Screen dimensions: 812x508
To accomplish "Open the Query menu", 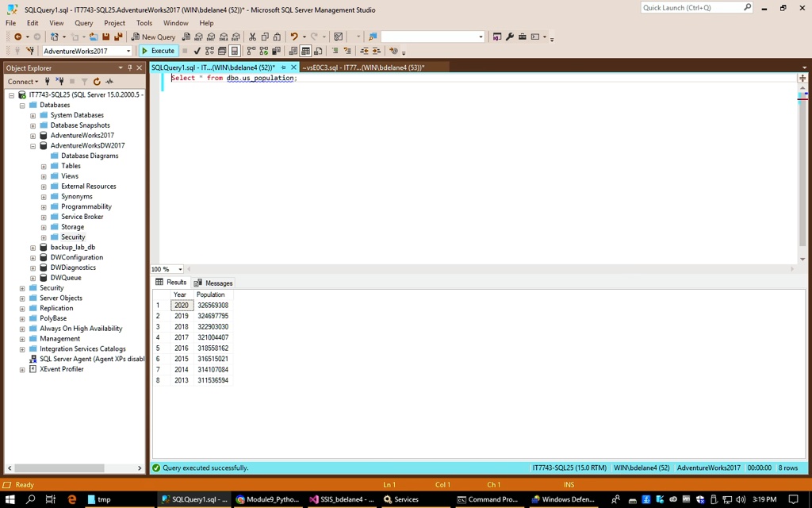I will click(83, 23).
